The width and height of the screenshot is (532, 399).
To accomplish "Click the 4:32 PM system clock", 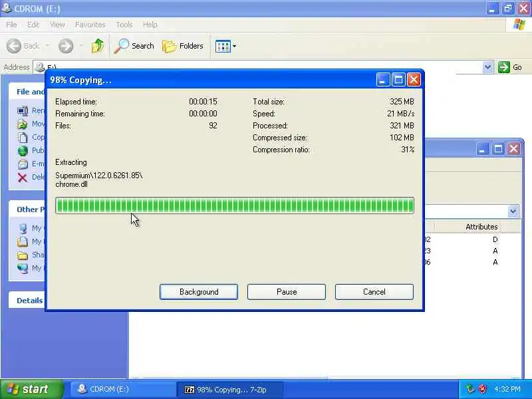I will 507,389.
